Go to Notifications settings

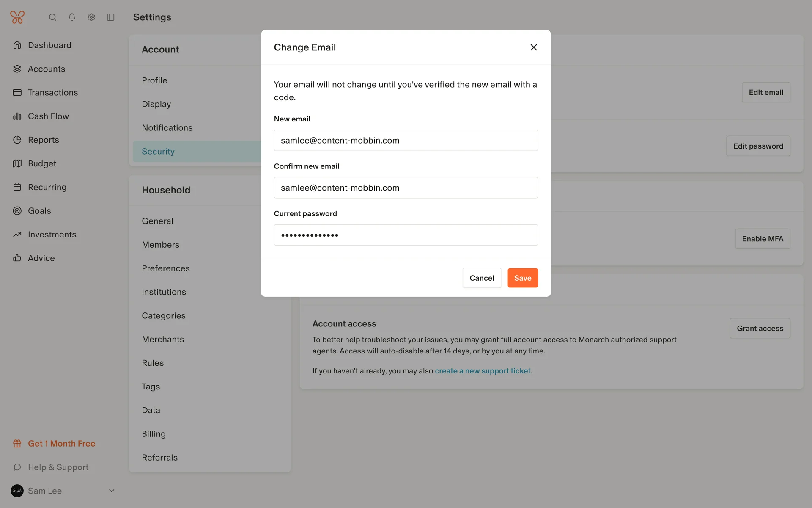[x=167, y=128]
